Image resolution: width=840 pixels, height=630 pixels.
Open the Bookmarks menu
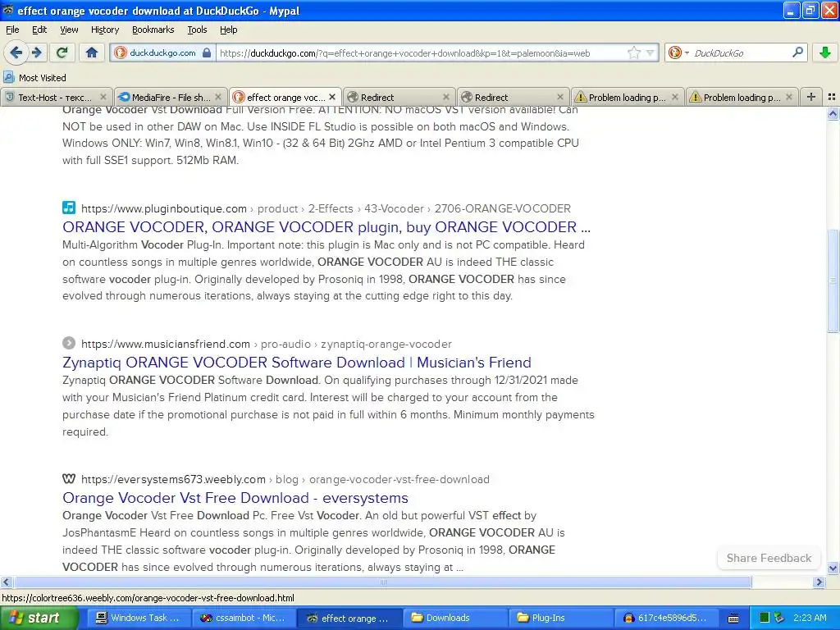[x=153, y=30]
